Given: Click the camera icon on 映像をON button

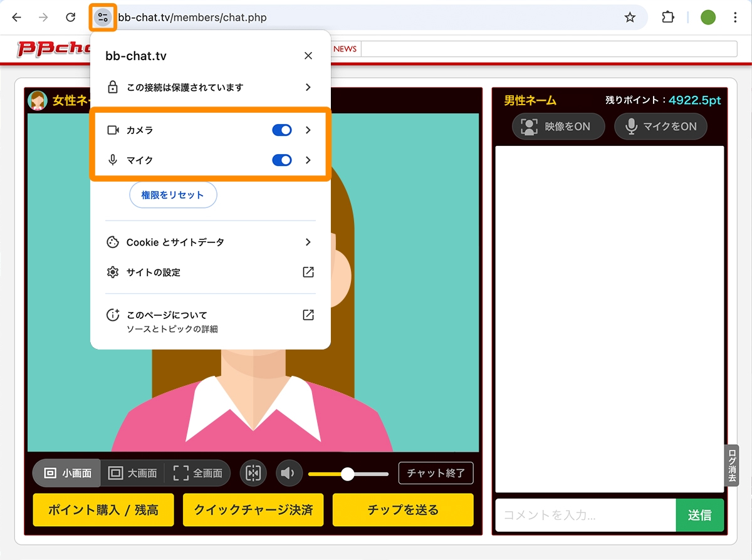Looking at the screenshot, I should 530,126.
